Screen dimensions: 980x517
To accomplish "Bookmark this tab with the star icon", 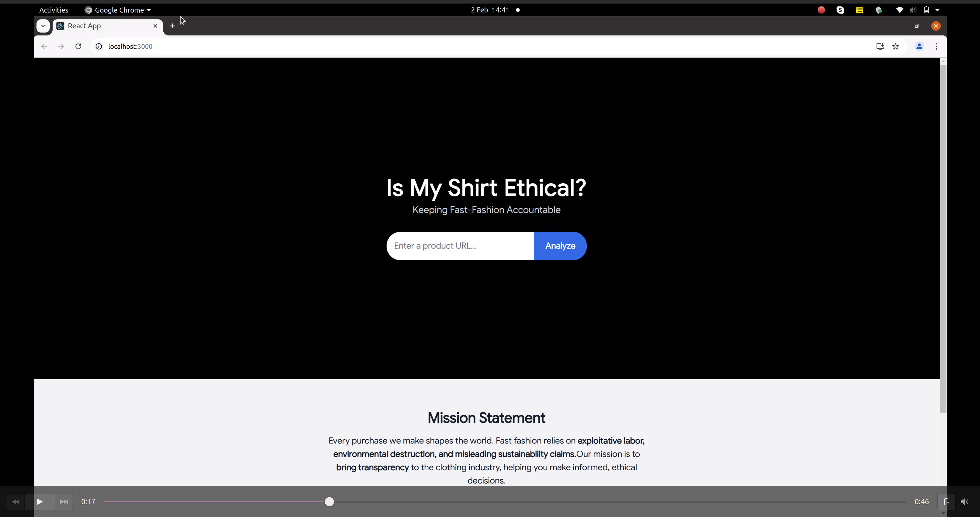I will (x=895, y=46).
